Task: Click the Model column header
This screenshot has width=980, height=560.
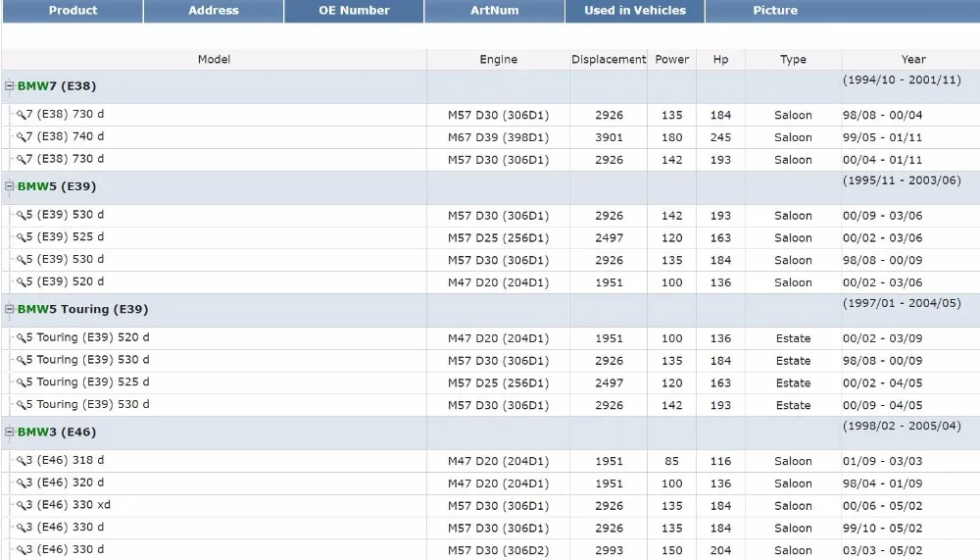Action: click(215, 60)
